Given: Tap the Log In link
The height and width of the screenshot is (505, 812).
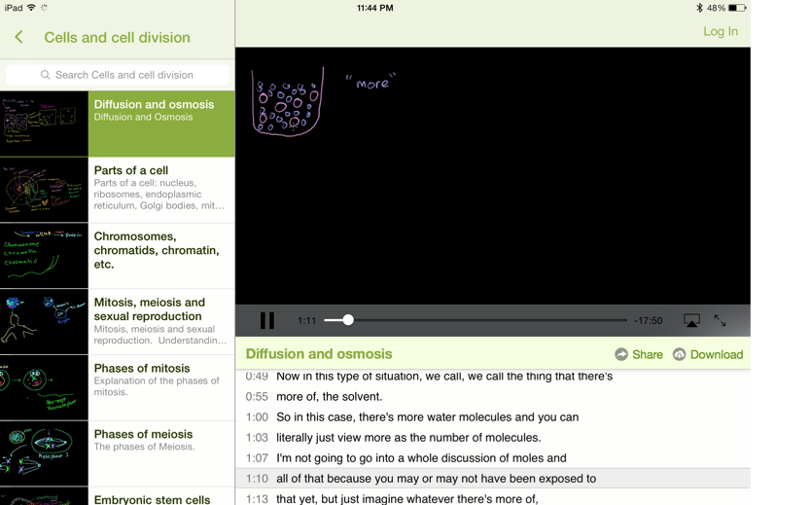Looking at the screenshot, I should [720, 31].
